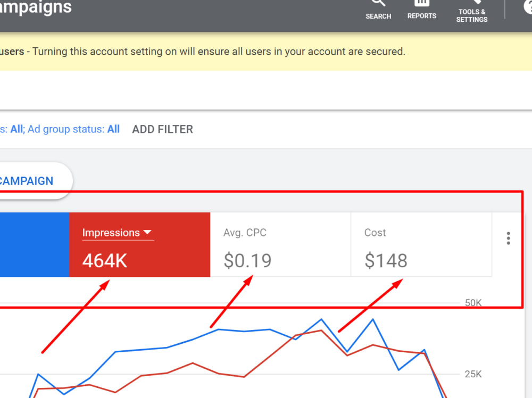The image size is (532, 398).
Task: Click the 50K axis label on chart
Action: click(473, 303)
